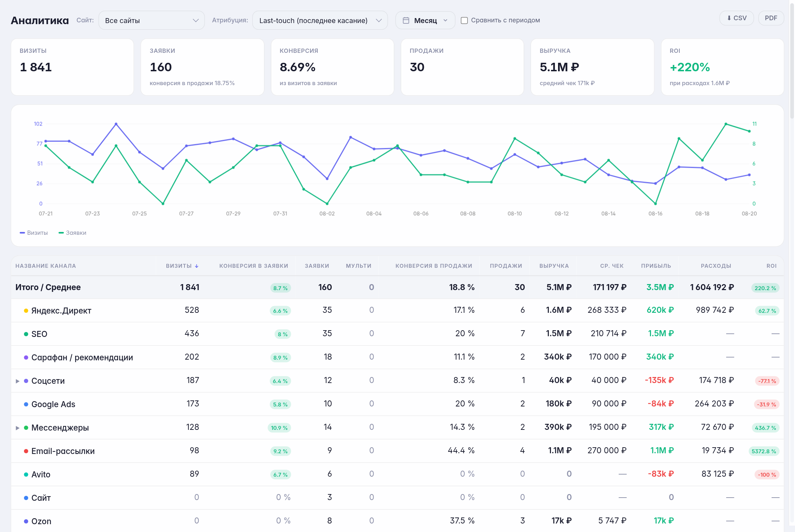Sort by 'Заявки' column header
Screen dimensions: 795x532
pos(317,266)
